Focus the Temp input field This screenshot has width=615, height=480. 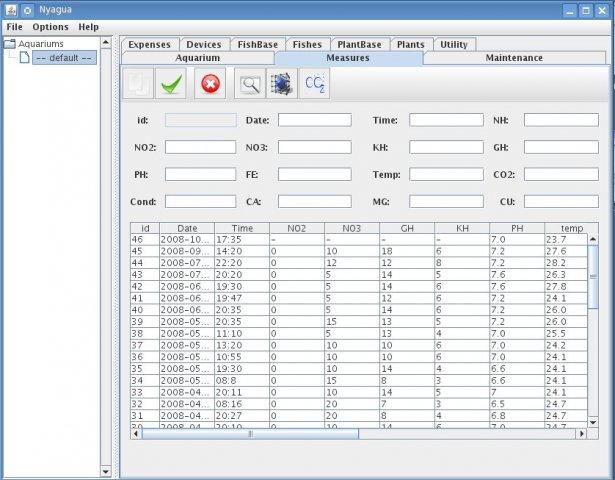pyautogui.click(x=445, y=174)
